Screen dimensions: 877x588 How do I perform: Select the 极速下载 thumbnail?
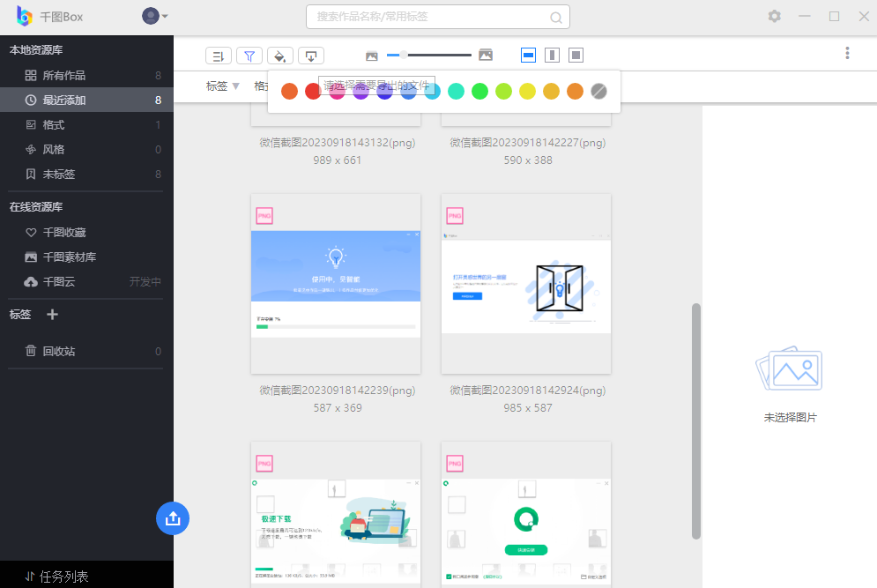tap(336, 515)
